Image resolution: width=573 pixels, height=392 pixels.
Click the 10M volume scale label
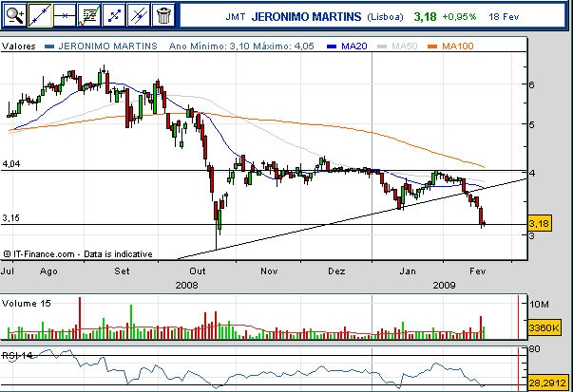[539, 304]
